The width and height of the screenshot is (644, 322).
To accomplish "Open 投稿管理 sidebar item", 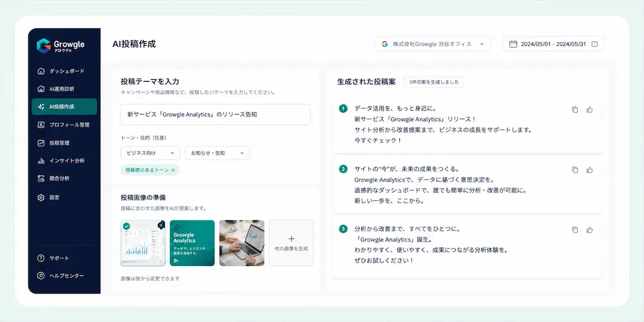I will (x=64, y=143).
